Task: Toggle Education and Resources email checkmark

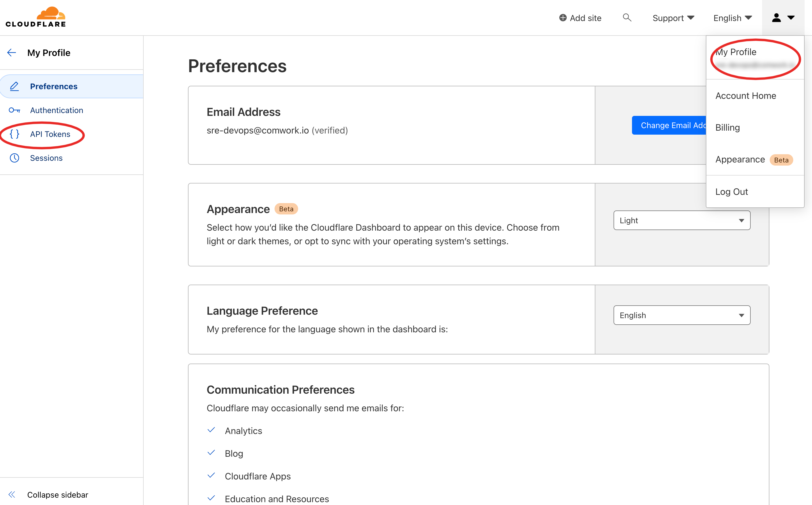Action: pyautogui.click(x=211, y=498)
